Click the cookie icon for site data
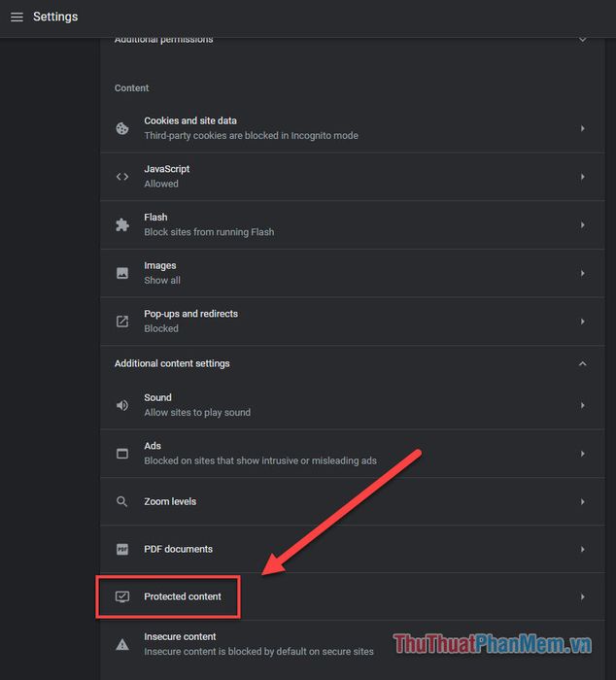This screenshot has width=616, height=680. (122, 128)
